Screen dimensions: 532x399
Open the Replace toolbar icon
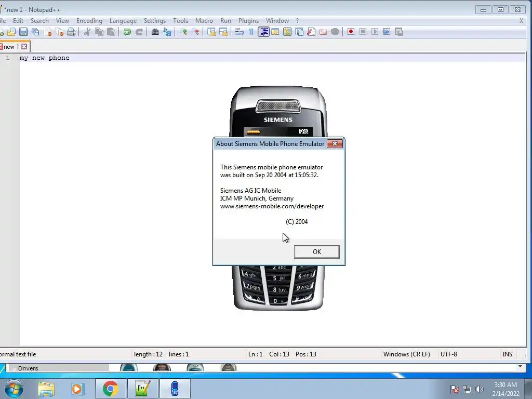point(167,32)
